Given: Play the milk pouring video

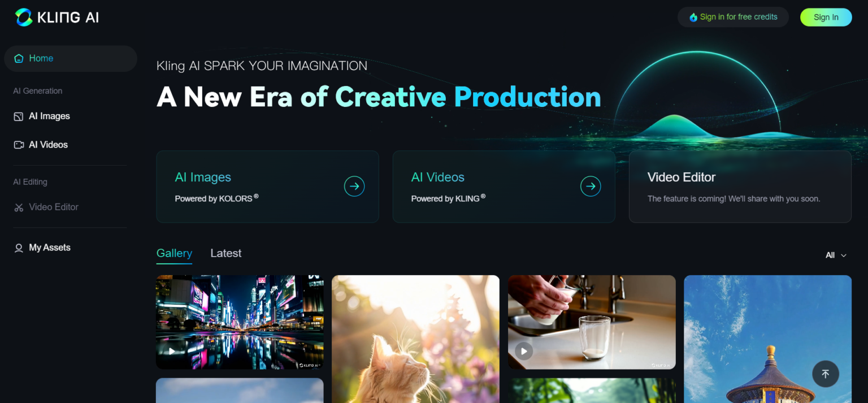Looking at the screenshot, I should click(524, 351).
